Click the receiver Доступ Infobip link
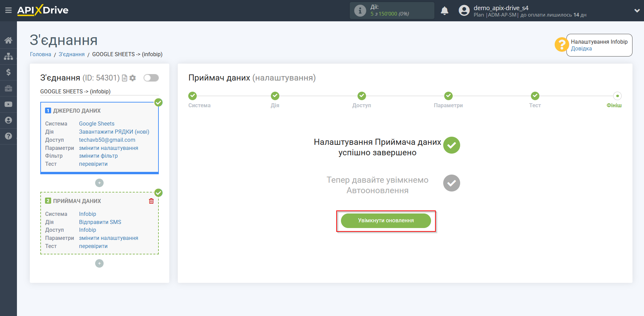 pyautogui.click(x=87, y=230)
